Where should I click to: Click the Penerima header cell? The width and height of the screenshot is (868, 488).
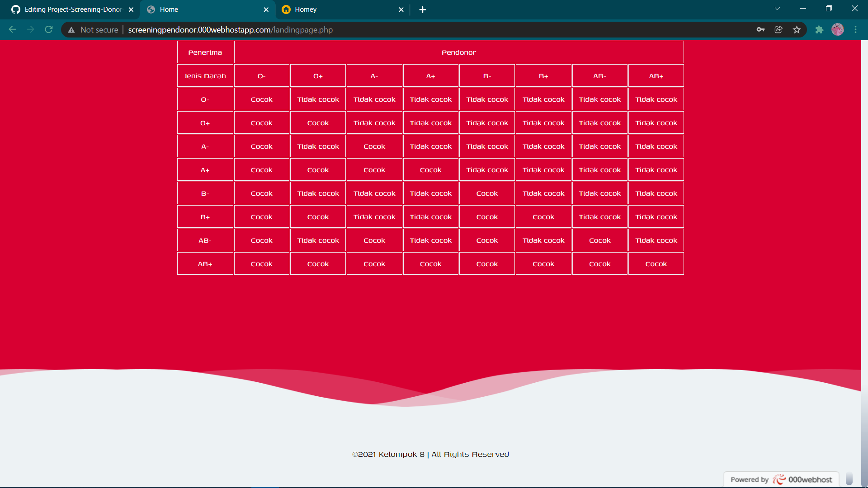click(x=205, y=52)
